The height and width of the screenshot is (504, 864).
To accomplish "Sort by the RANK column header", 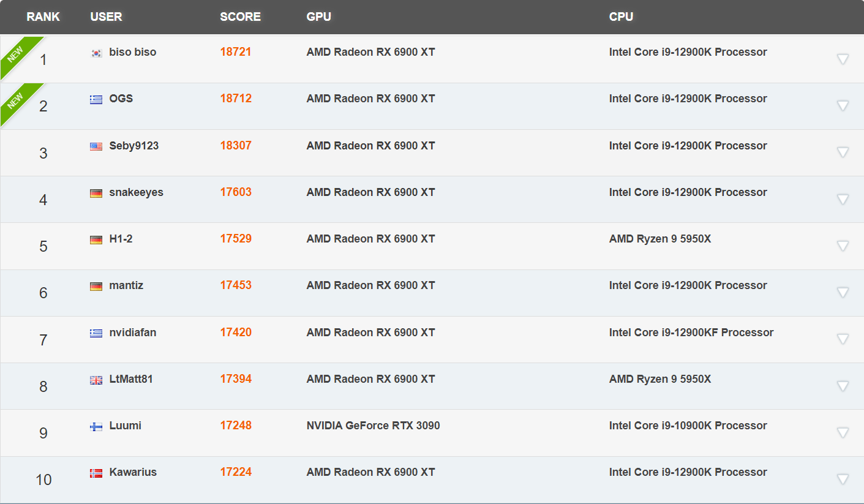I will point(43,17).
